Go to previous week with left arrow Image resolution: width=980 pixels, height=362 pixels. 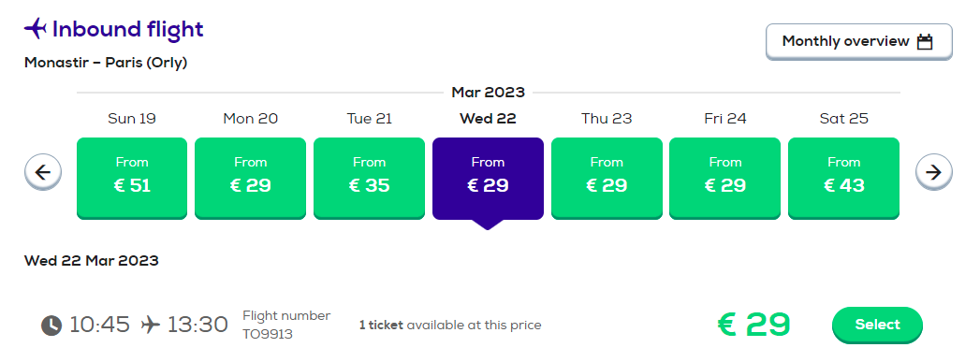[43, 171]
